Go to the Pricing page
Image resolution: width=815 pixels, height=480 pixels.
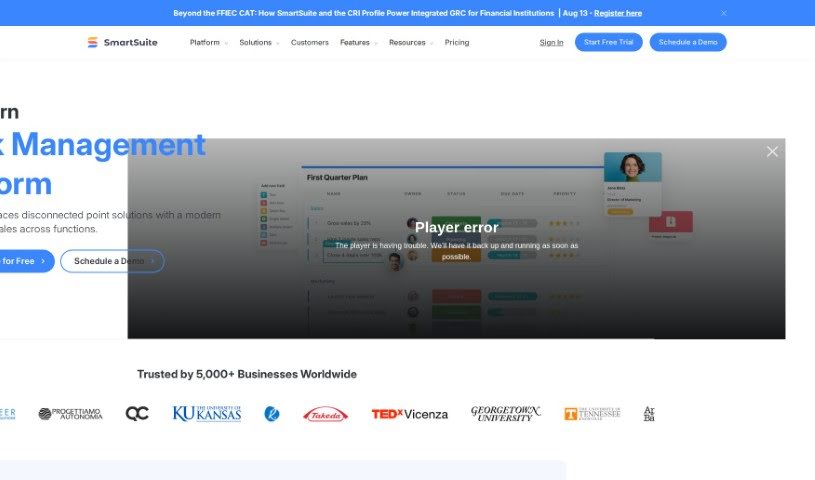457,42
